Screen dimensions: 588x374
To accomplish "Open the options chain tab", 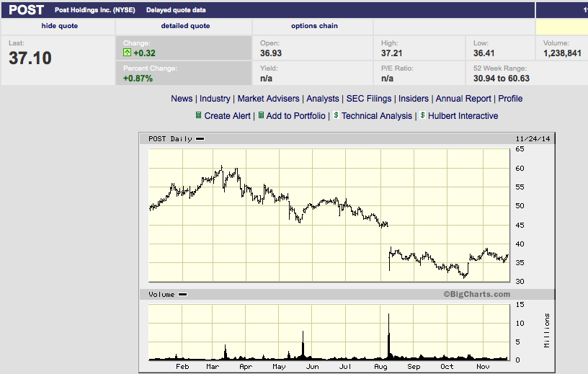I will (x=314, y=26).
